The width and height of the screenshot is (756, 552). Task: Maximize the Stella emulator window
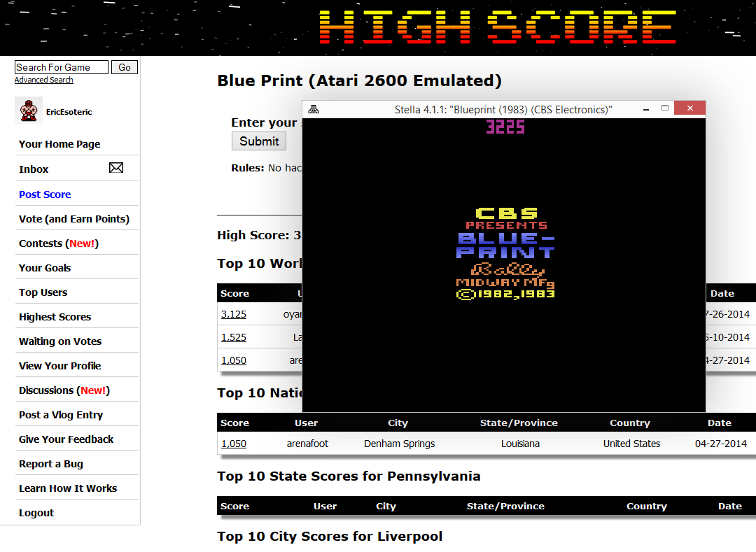(665, 108)
